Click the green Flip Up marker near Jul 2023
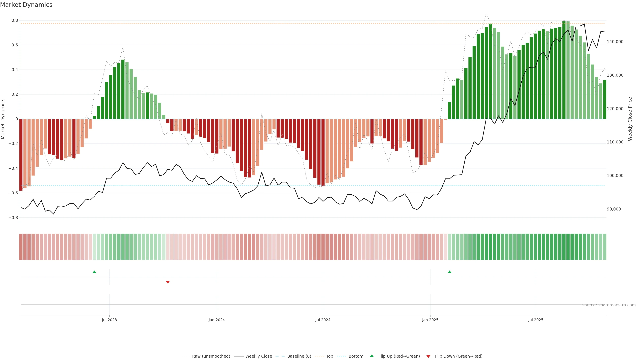The image size is (644, 362). coord(94,272)
